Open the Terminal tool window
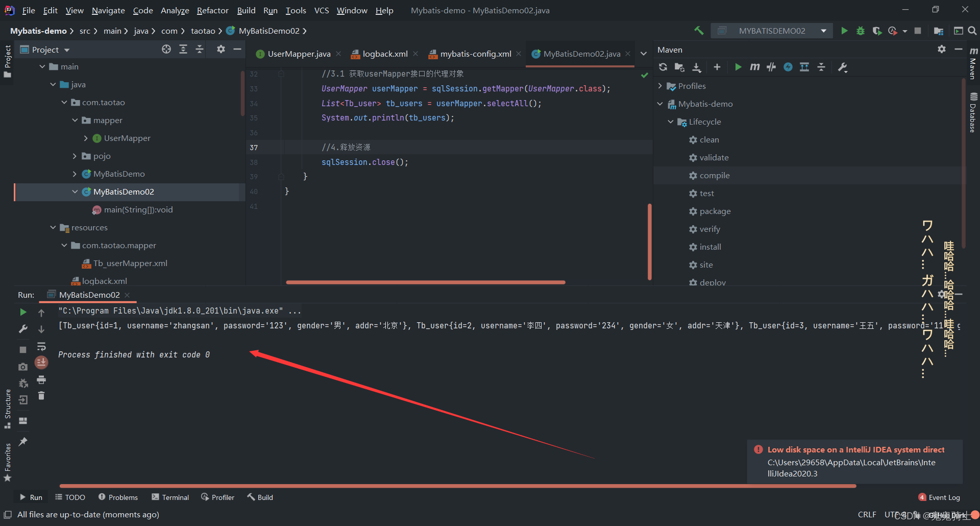 [170, 497]
